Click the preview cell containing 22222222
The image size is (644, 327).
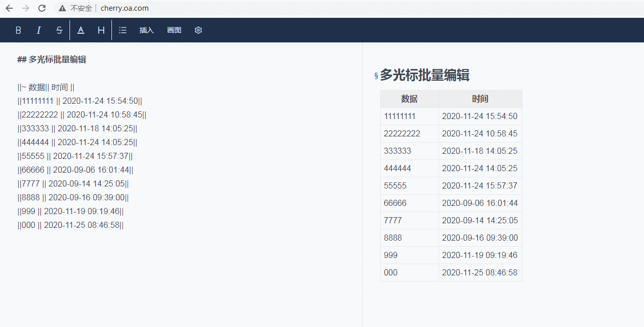402,134
